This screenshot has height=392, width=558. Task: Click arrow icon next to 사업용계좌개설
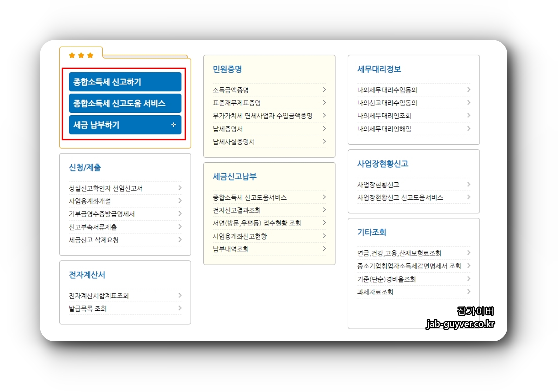[x=180, y=201]
